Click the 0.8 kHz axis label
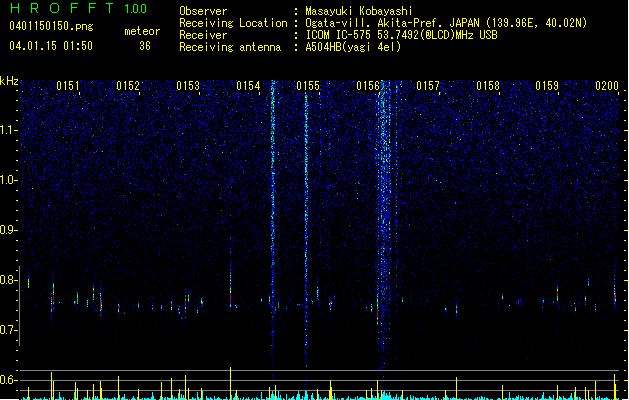Image resolution: width=629 pixels, height=400 pixels. tap(8, 280)
